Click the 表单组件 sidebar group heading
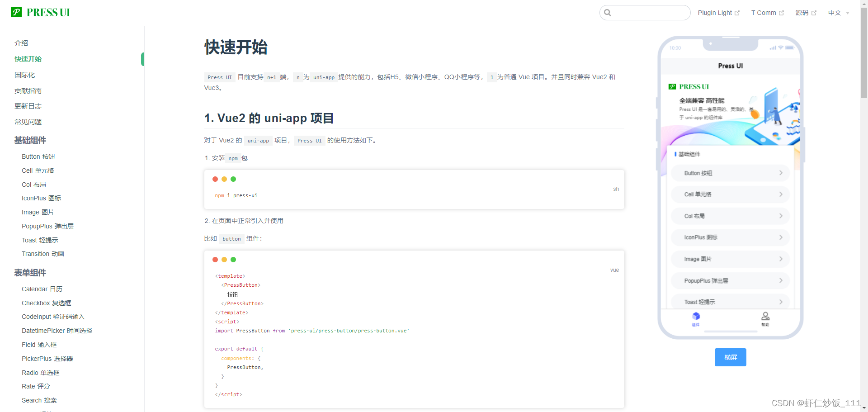 click(x=30, y=273)
